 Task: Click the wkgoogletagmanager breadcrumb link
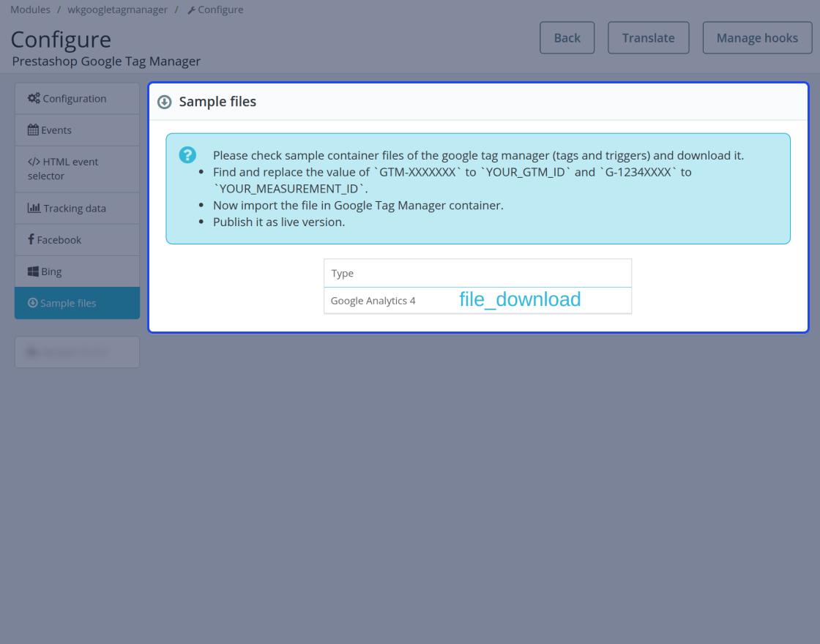pos(118,10)
